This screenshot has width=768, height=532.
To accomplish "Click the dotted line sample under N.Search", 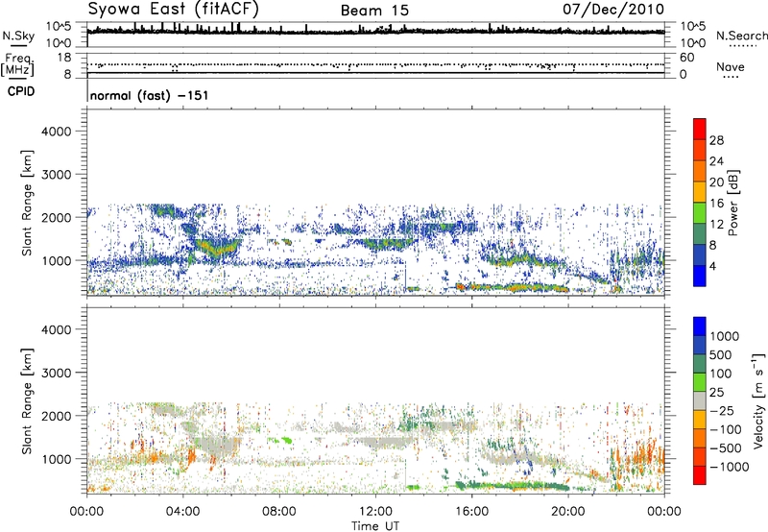I will (x=742, y=45).
